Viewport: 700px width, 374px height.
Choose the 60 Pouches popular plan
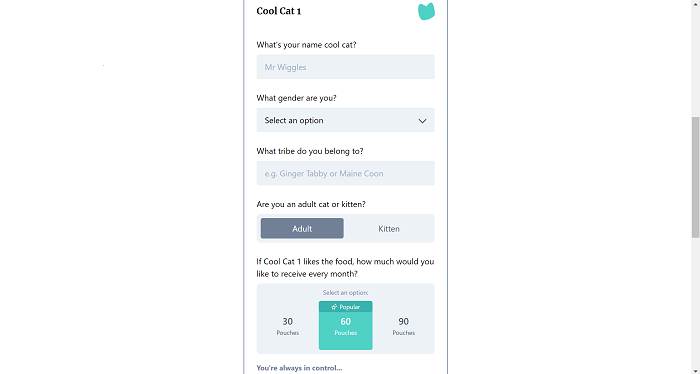346,326
